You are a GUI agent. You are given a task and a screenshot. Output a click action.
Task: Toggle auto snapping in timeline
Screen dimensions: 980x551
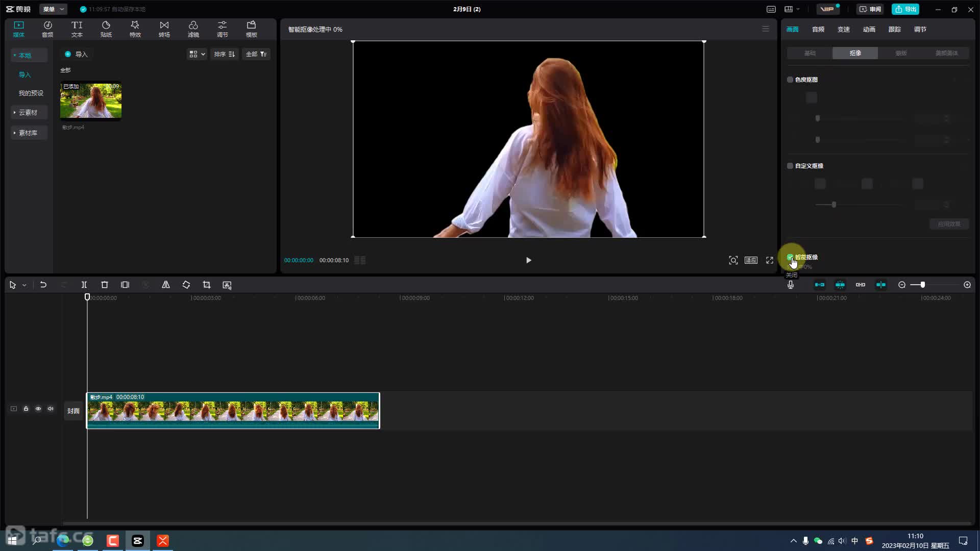click(840, 285)
